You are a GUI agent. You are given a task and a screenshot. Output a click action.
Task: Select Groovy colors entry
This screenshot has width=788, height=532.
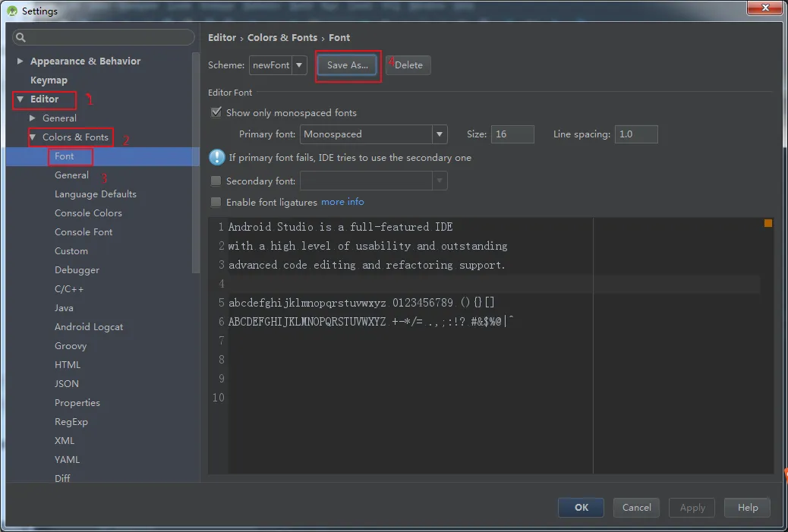pos(71,346)
